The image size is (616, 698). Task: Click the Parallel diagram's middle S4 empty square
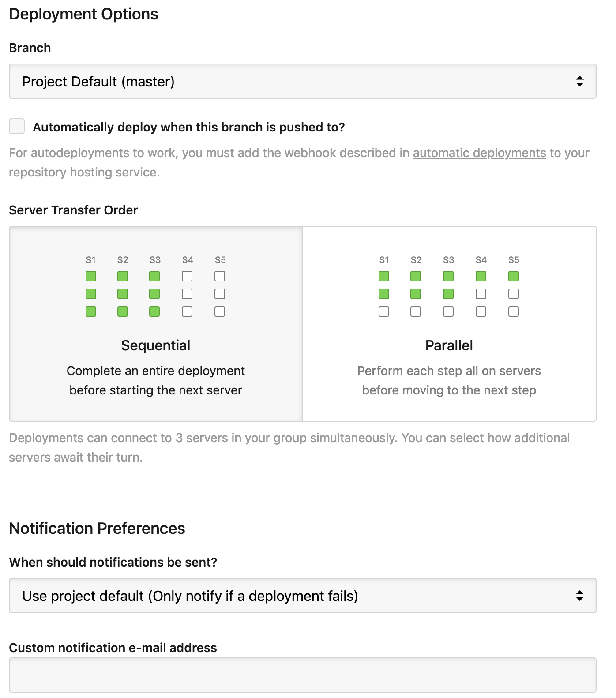481,294
